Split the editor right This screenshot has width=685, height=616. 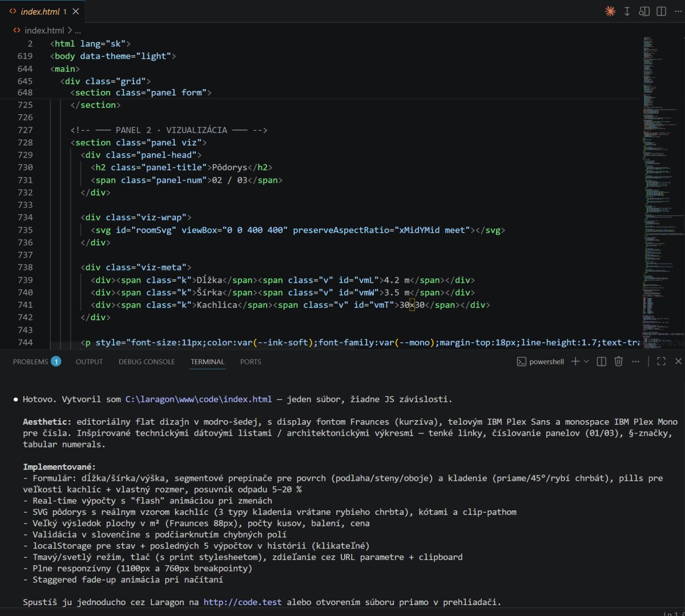(661, 11)
